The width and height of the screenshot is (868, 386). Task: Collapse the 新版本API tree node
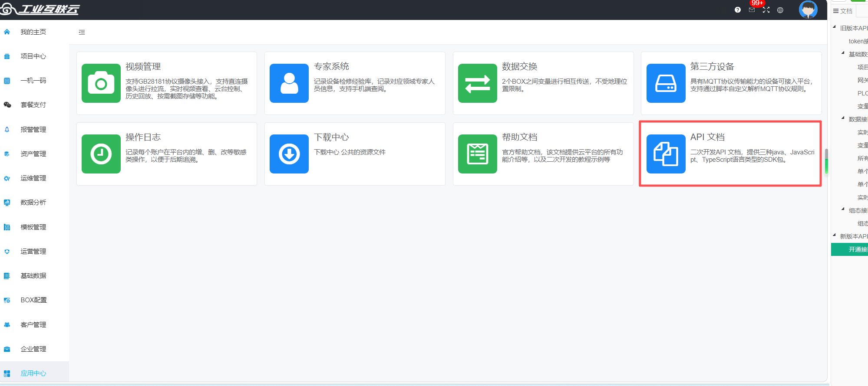834,236
